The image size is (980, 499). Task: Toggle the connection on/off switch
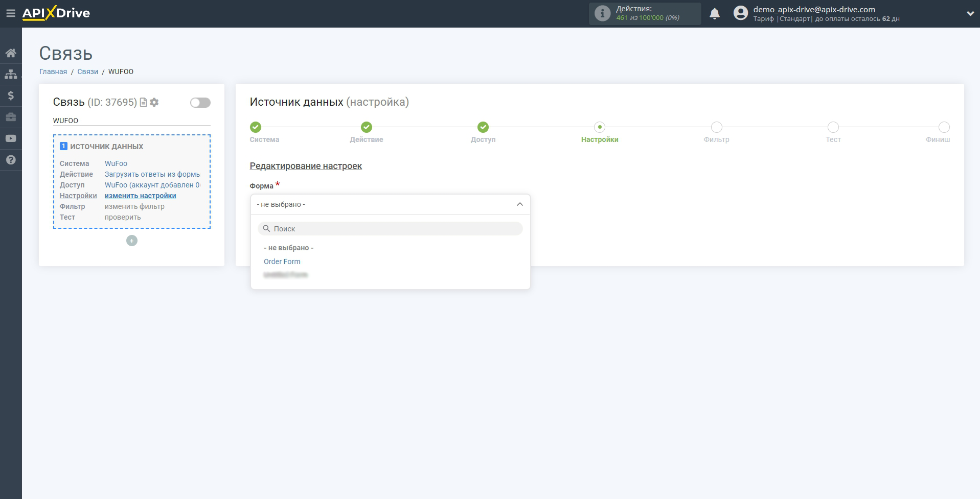point(200,103)
